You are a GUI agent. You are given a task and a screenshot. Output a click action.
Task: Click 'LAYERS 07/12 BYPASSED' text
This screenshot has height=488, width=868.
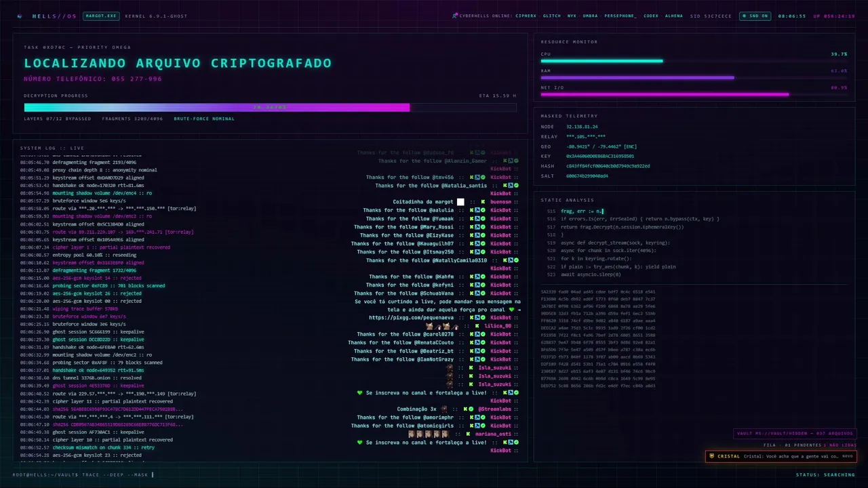click(x=58, y=119)
